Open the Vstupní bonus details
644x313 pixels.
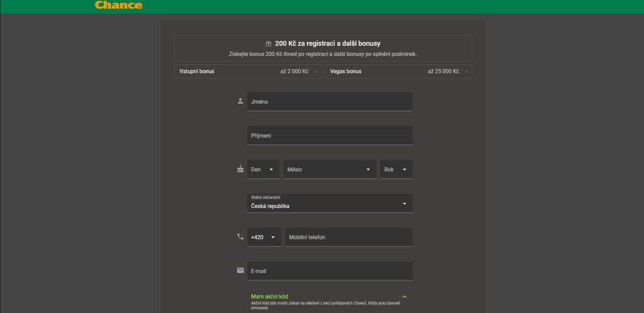[248, 72]
